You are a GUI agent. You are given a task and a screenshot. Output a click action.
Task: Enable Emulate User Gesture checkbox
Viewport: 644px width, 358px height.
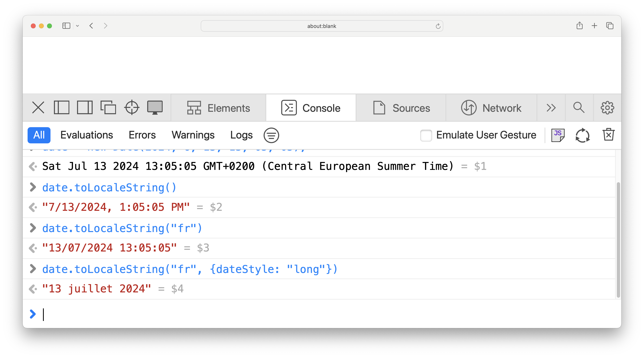[426, 135]
